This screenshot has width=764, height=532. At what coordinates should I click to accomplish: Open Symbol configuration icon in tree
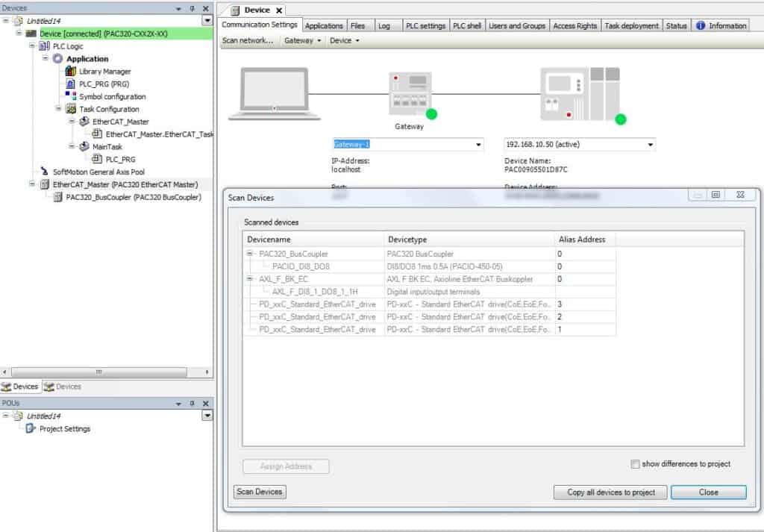coord(71,96)
